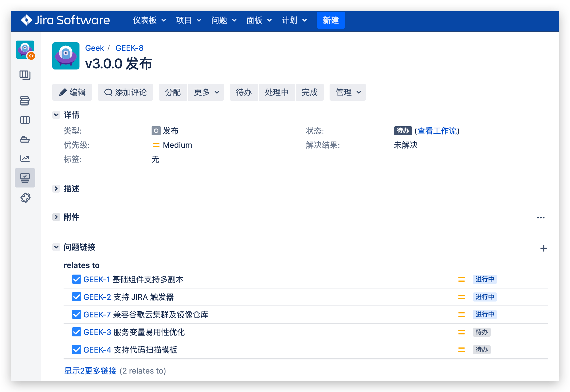This screenshot has height=392, width=570.
Task: Click the 新建 create button
Action: click(331, 20)
